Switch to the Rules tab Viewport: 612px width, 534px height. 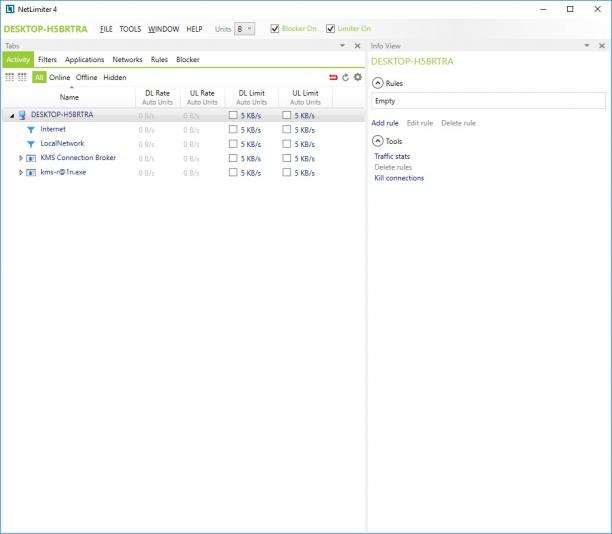coord(159,59)
